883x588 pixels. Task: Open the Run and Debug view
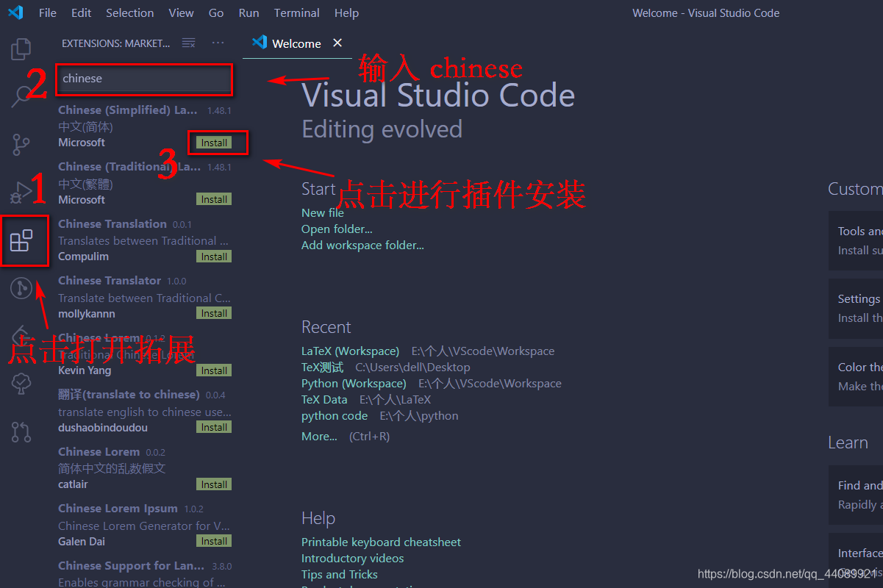pyautogui.click(x=21, y=193)
